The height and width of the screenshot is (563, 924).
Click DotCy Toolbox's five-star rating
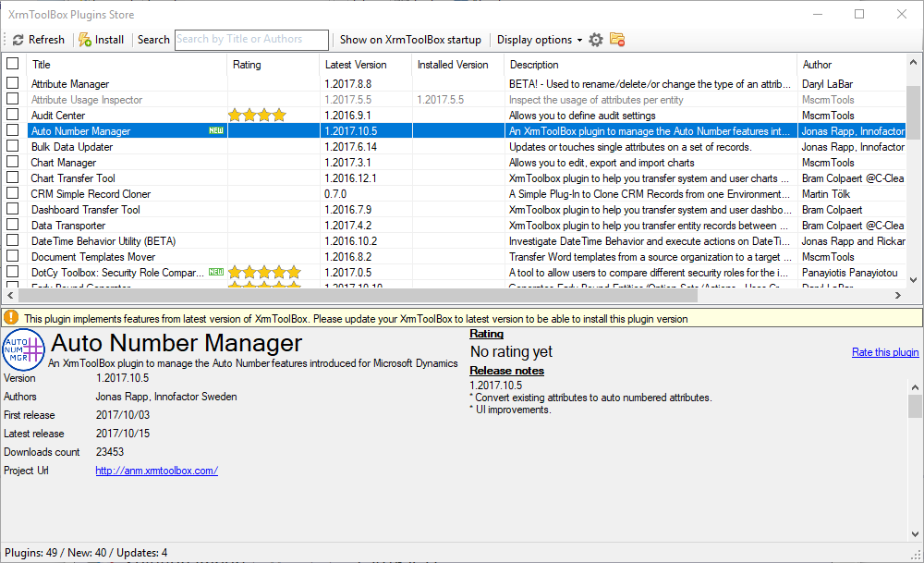[264, 273]
